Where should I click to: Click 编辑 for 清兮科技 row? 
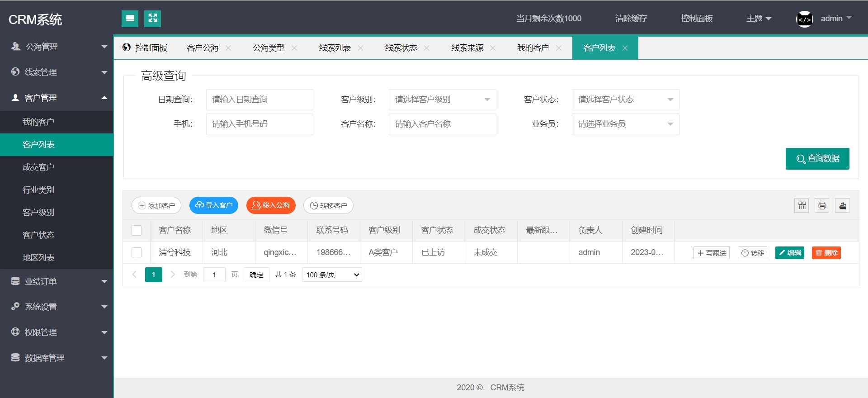click(790, 253)
